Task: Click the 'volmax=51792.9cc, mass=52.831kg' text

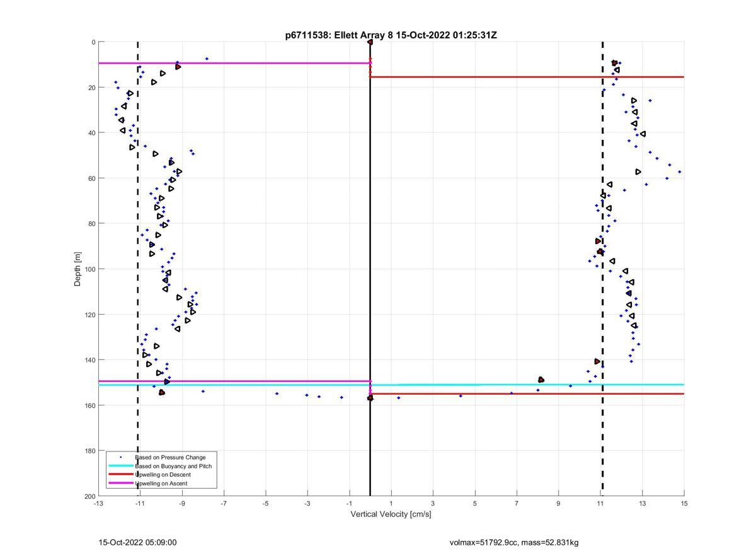Action: pos(514,542)
